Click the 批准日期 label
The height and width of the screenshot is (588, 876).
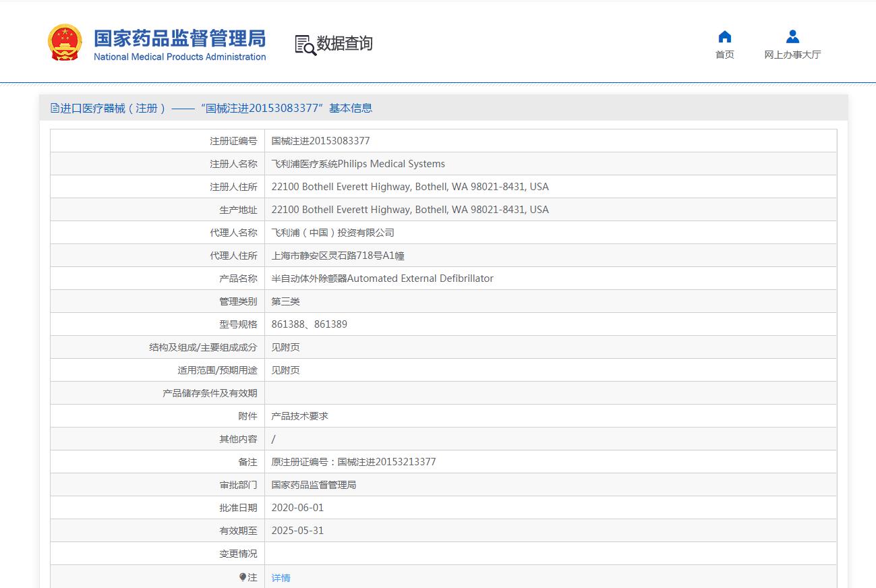tap(238, 508)
